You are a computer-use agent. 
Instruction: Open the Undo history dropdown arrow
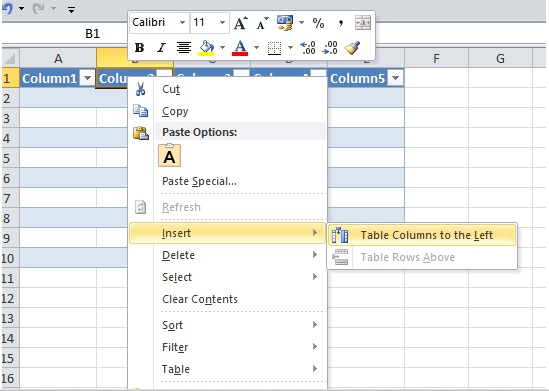[x=22, y=8]
